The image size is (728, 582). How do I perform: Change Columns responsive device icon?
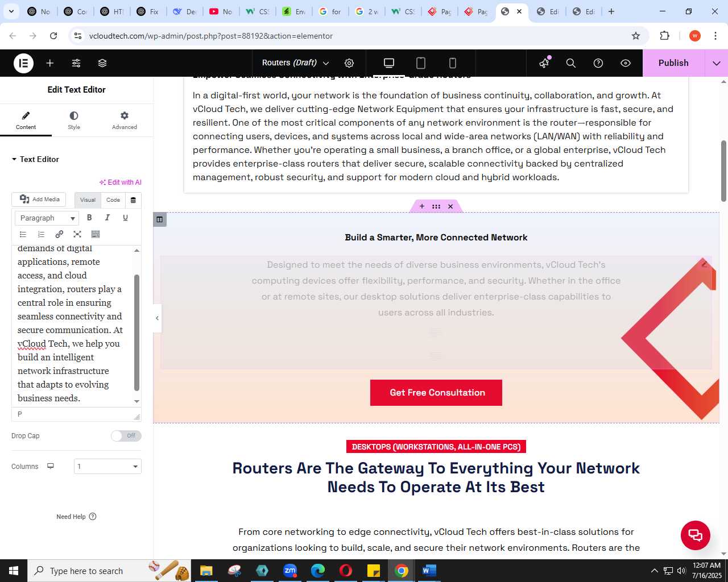51,466
